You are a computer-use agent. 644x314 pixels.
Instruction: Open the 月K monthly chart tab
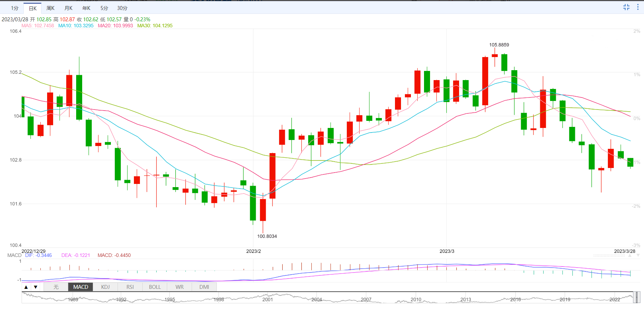(x=68, y=8)
